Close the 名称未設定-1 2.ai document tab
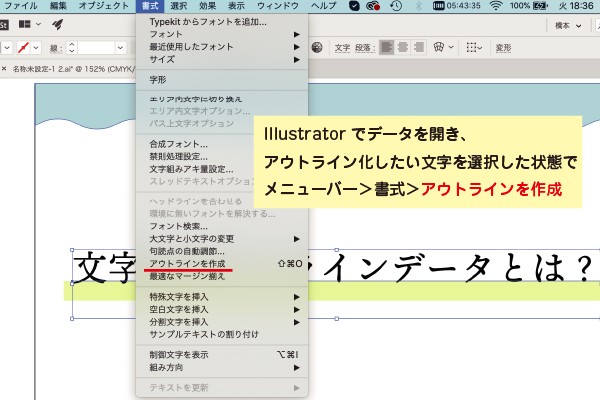This screenshot has width=600, height=400. click(4, 69)
